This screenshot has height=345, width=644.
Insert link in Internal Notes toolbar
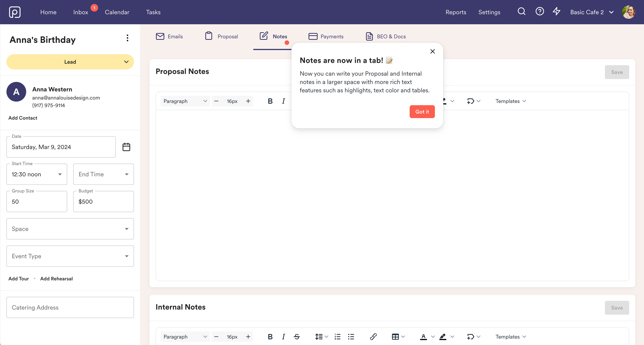(x=373, y=337)
